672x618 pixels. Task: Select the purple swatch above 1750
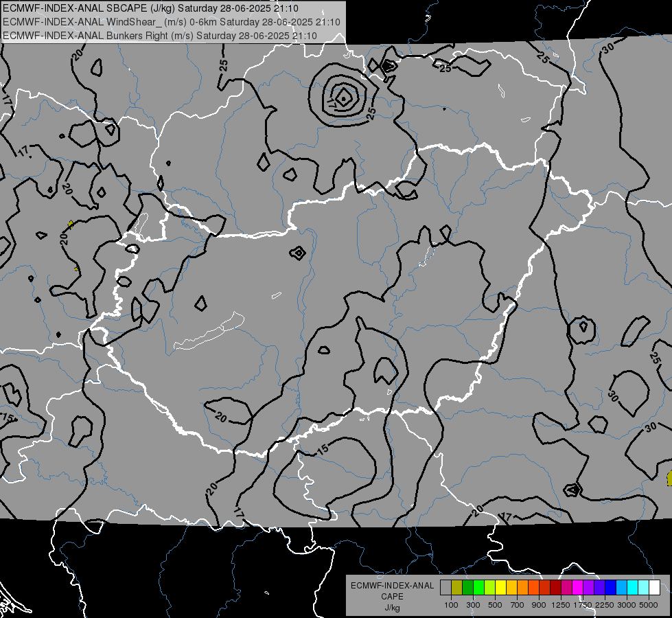coord(588,587)
